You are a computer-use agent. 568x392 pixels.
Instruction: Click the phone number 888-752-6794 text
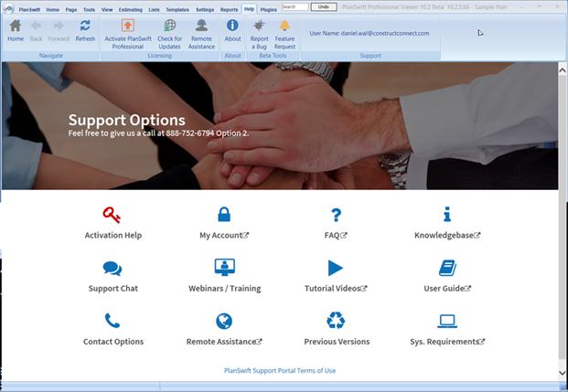coord(190,133)
